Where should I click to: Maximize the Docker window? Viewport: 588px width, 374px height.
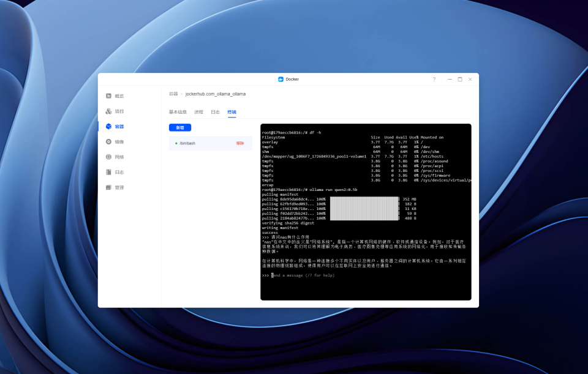tap(460, 79)
